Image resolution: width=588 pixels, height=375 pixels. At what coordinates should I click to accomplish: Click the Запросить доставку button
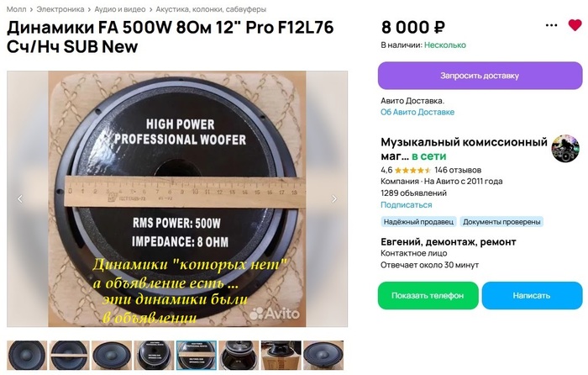point(480,76)
